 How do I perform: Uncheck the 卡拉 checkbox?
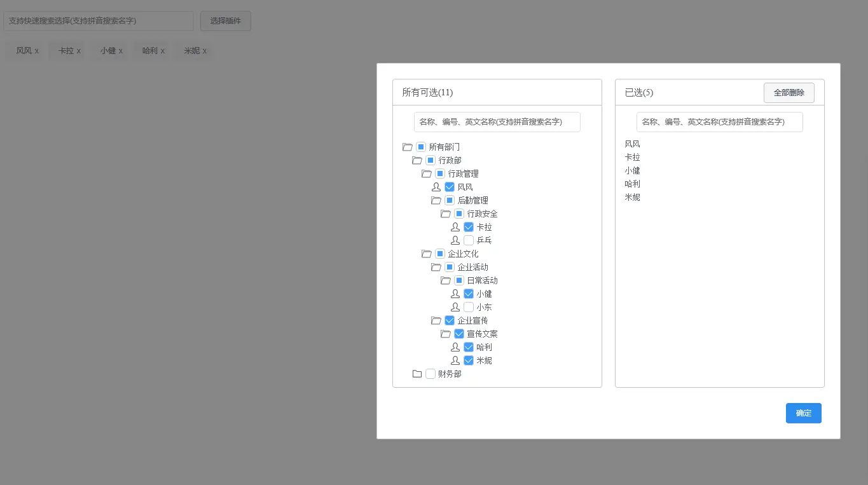pyautogui.click(x=469, y=227)
